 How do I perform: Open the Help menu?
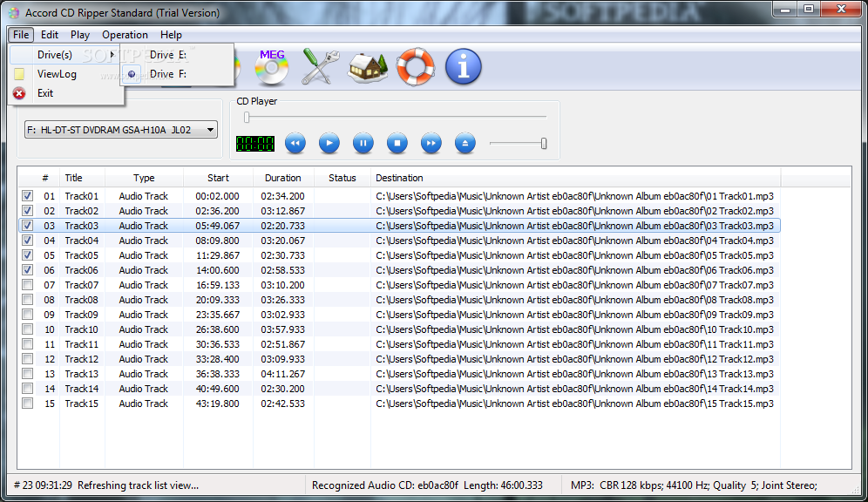point(171,35)
